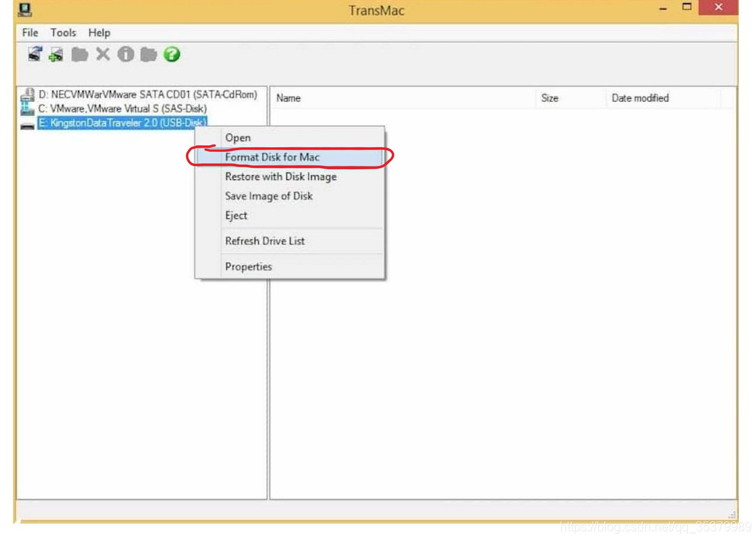The image size is (756, 538).
Task: Click the second gray folder toolbar icon
Action: [x=149, y=55]
